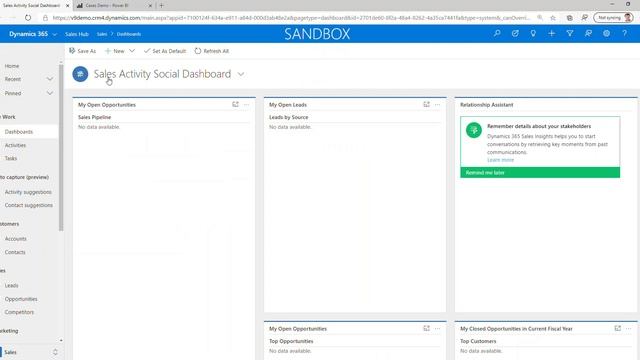Image resolution: width=640 pixels, height=360 pixels.
Task: Open a new browser tab
Action: tap(162, 5)
